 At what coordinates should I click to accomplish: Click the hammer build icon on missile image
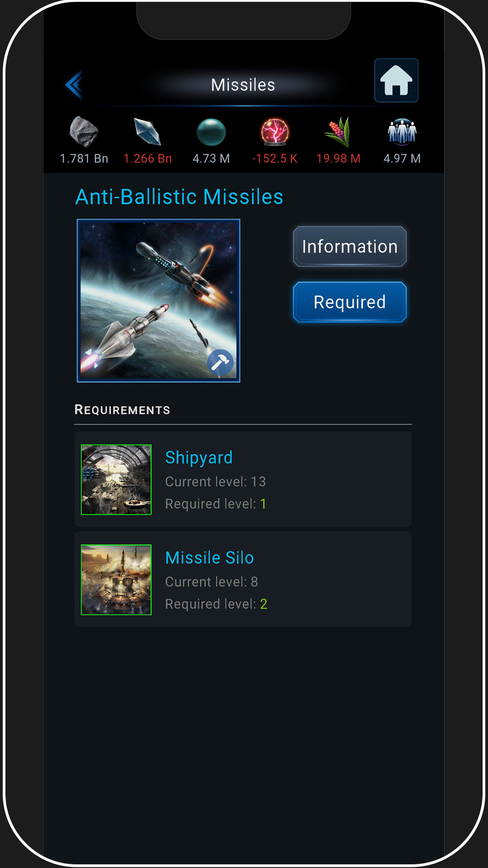point(221,363)
